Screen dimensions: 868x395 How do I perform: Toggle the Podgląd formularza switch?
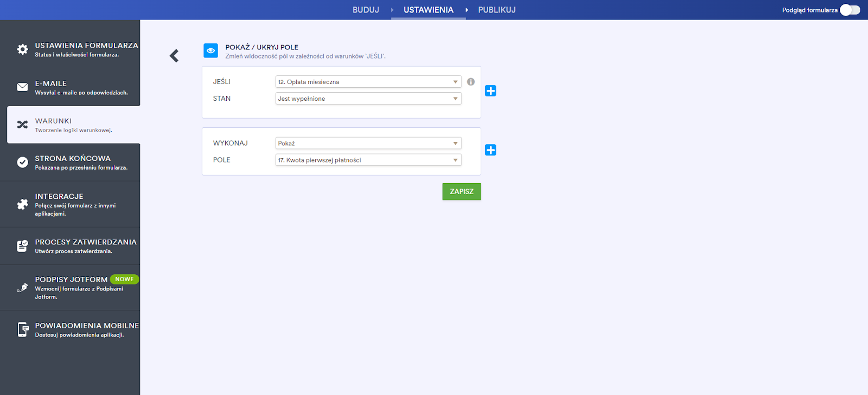(x=850, y=10)
